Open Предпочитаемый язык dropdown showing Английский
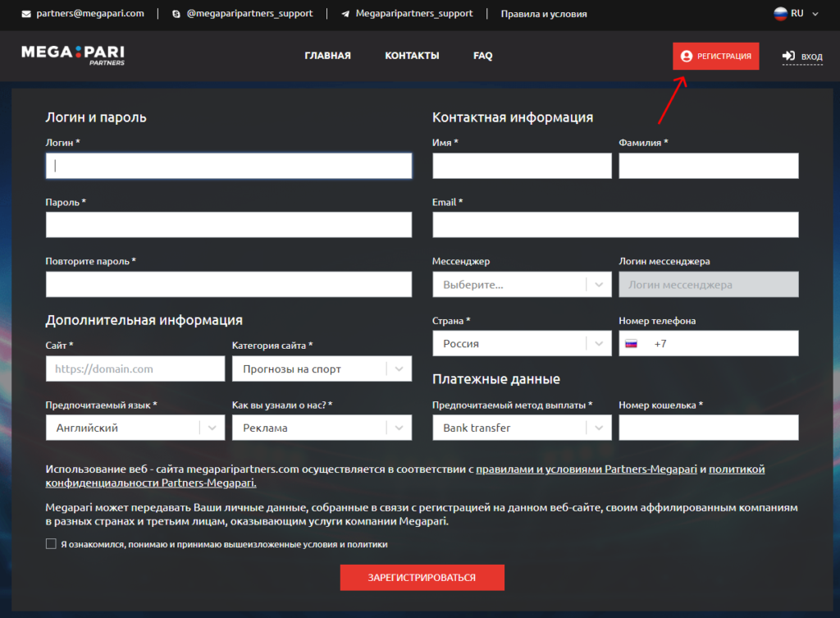This screenshot has width=840, height=618. [135, 428]
